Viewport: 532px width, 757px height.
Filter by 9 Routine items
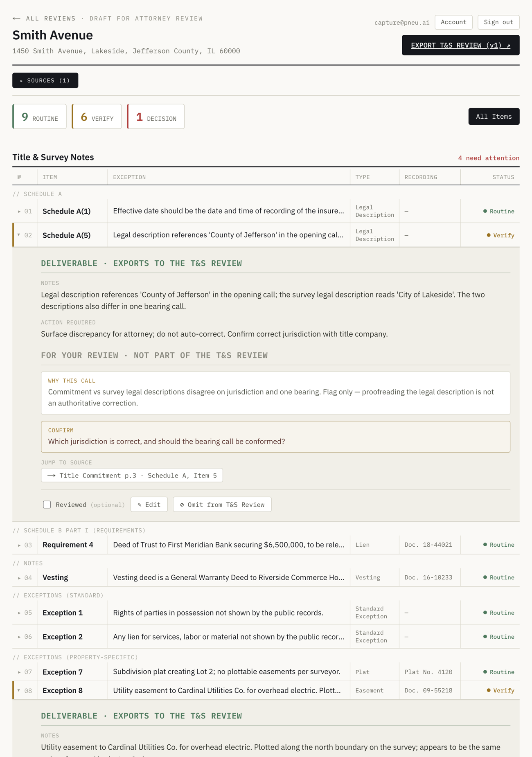point(39,117)
